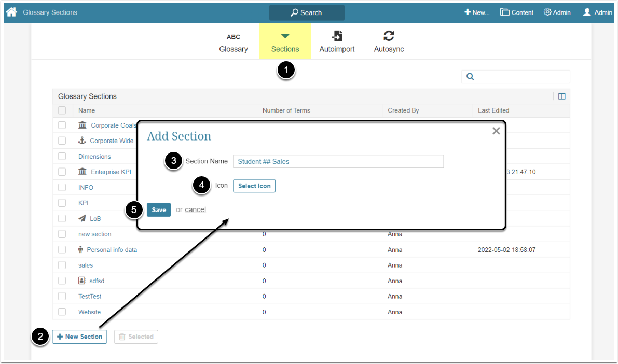Click the paper plane icon for LoB
Image resolution: width=618 pixels, height=364 pixels.
tap(82, 218)
